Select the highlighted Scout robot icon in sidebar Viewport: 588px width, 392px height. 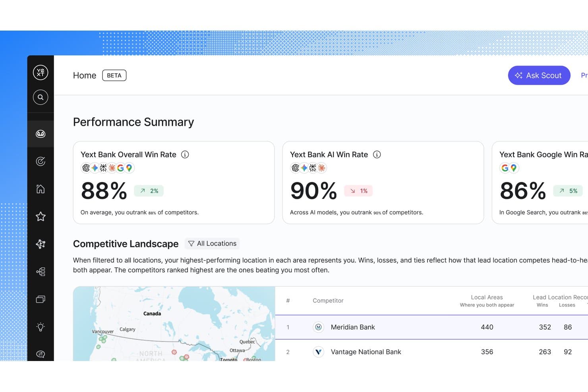click(x=41, y=134)
